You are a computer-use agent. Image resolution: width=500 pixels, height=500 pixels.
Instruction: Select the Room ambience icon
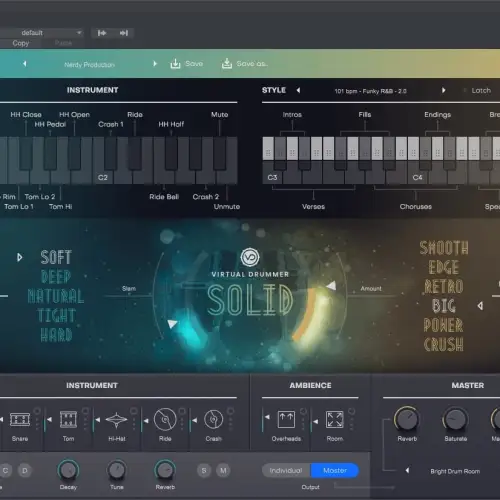pyautogui.click(x=335, y=419)
